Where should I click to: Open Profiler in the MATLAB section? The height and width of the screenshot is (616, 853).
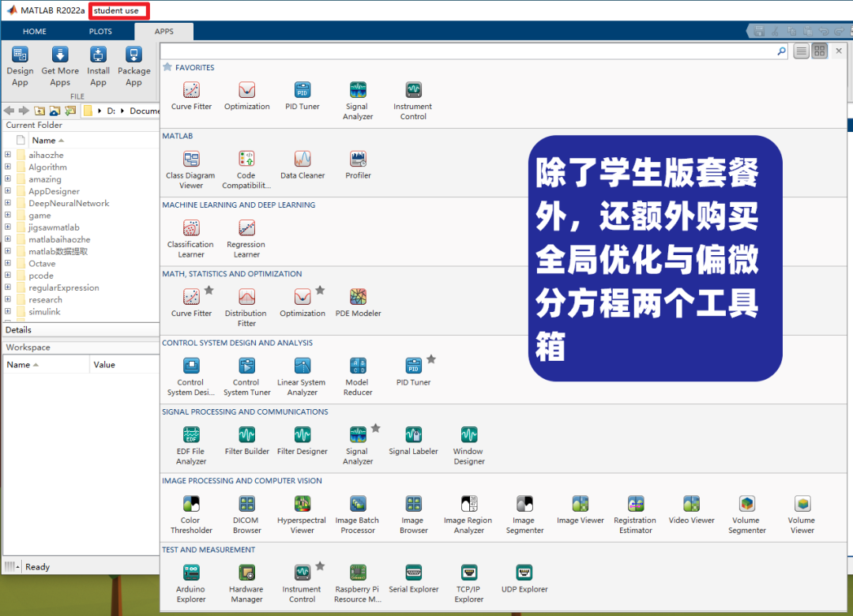pos(358,157)
